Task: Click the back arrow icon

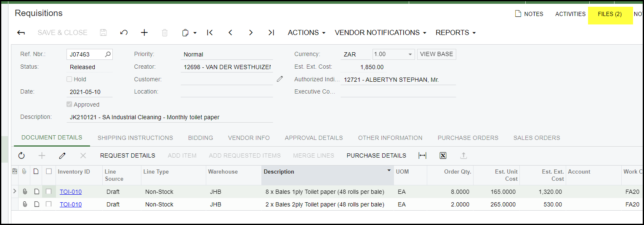Action: click(21, 33)
